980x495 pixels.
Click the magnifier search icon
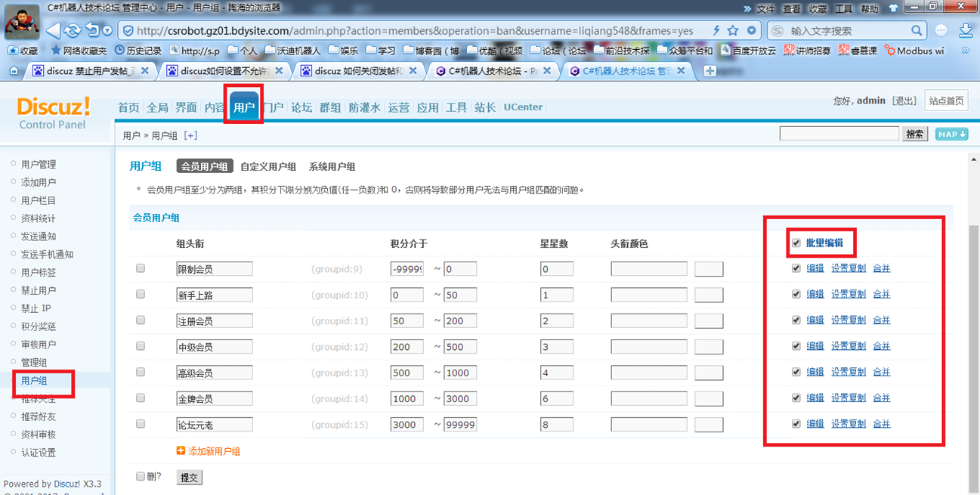[917, 31]
